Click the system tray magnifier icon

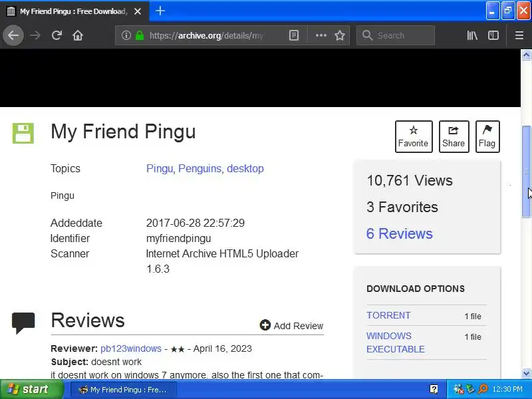[x=483, y=389]
